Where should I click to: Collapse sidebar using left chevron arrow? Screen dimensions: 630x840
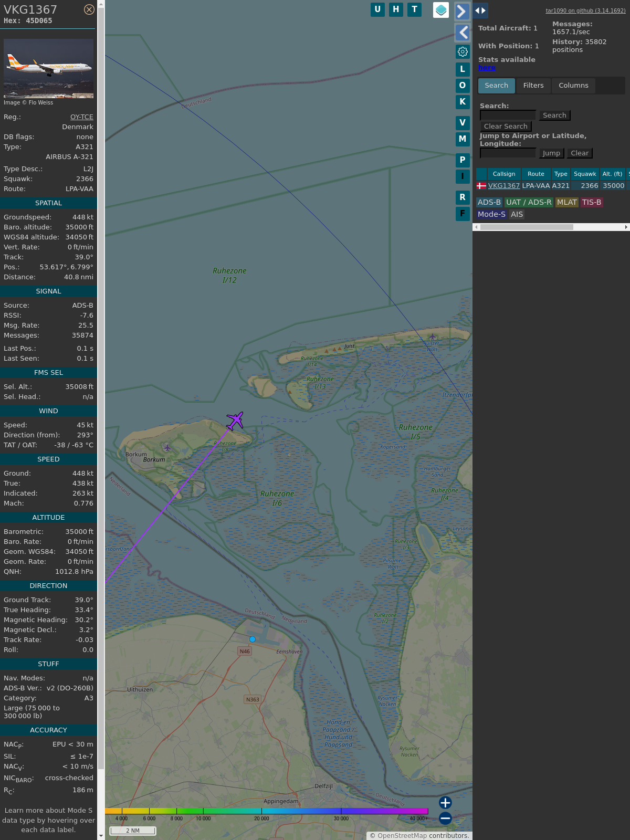(x=462, y=33)
